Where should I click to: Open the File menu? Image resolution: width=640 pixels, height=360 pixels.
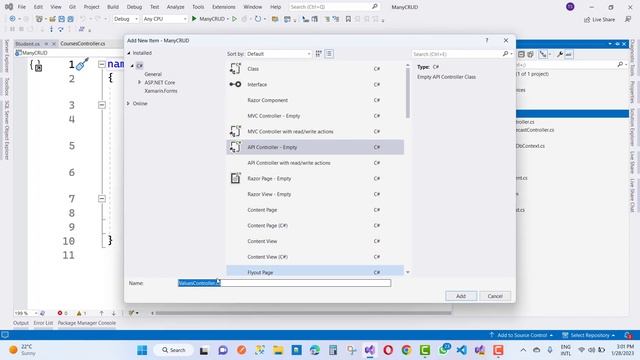[x=22, y=7]
